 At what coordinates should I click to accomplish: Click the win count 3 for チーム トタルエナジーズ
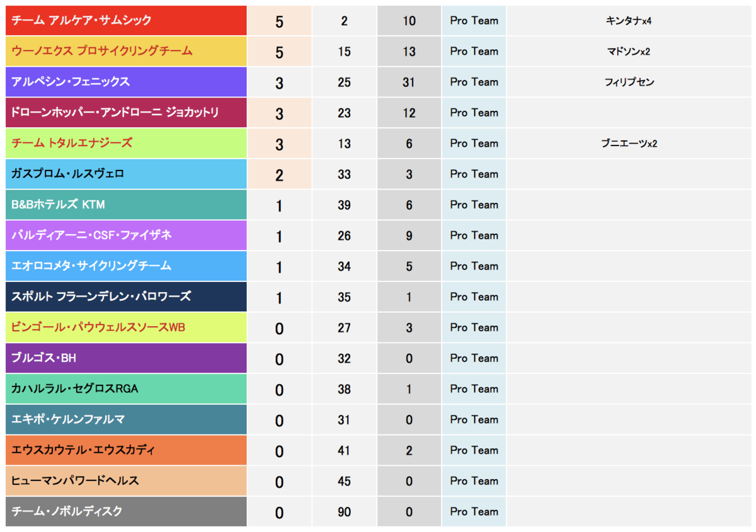point(279,145)
